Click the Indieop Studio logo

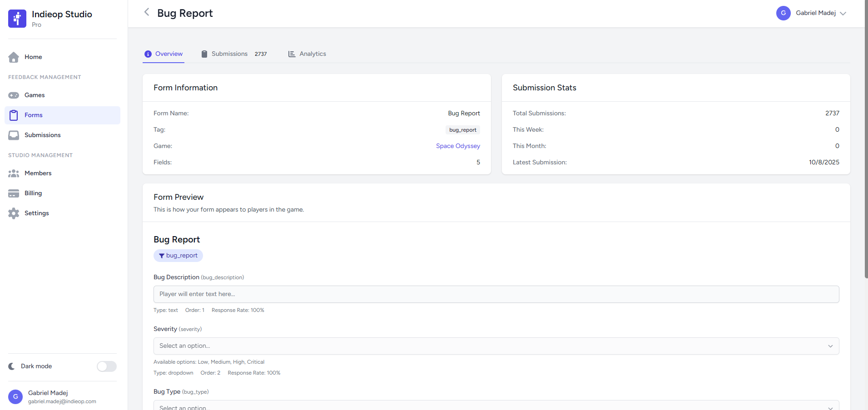[17, 19]
